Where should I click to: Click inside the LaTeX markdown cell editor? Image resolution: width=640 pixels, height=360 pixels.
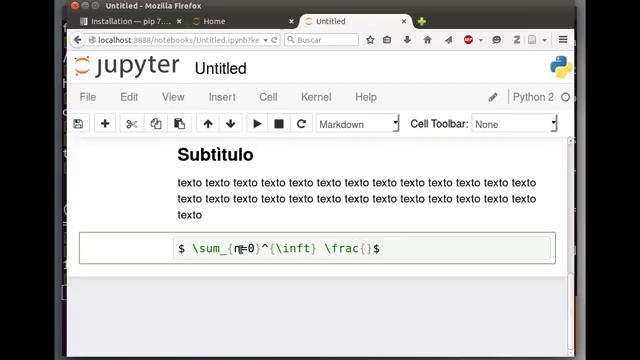362,248
